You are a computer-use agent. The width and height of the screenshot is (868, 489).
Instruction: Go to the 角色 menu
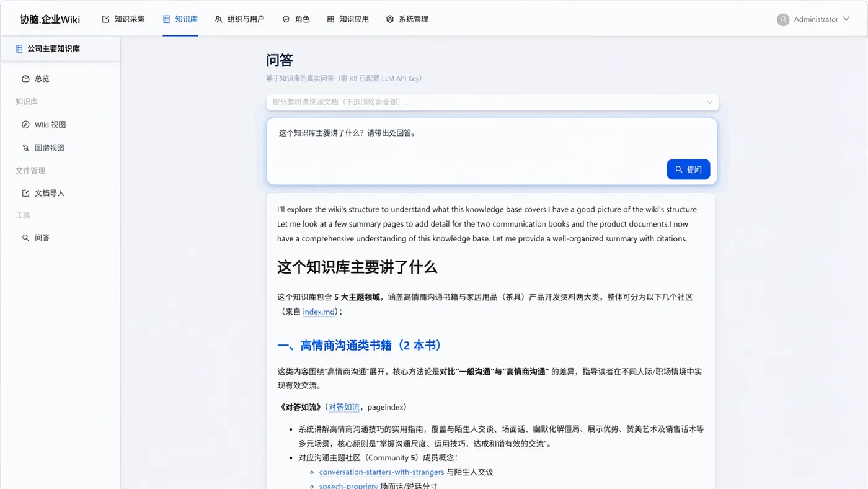pos(296,19)
